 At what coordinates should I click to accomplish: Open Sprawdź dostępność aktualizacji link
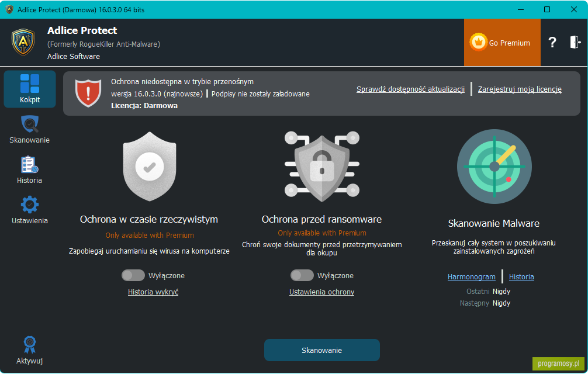click(x=410, y=89)
